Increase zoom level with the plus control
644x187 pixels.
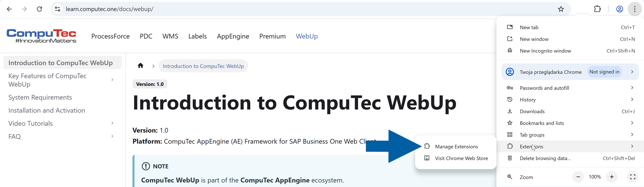tap(612, 177)
